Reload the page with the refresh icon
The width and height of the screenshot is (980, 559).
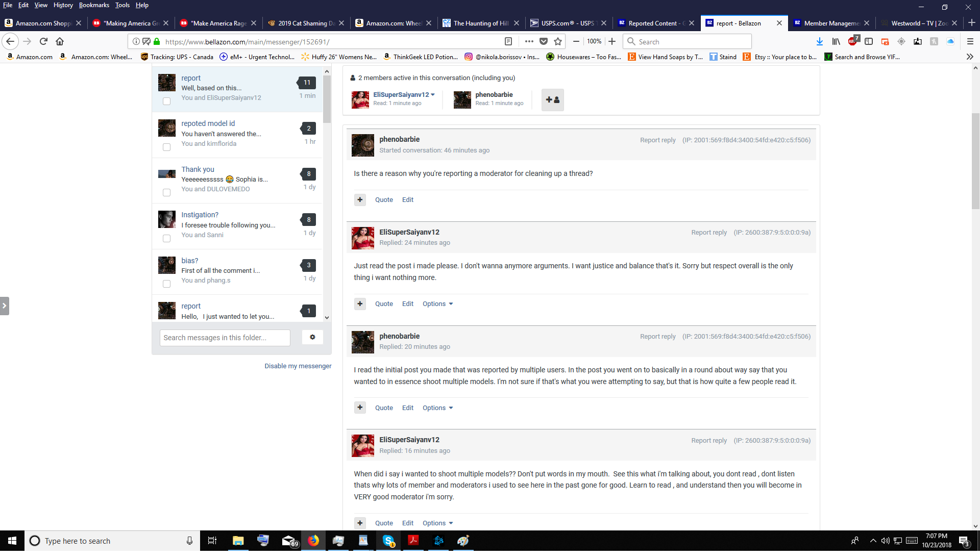[43, 41]
